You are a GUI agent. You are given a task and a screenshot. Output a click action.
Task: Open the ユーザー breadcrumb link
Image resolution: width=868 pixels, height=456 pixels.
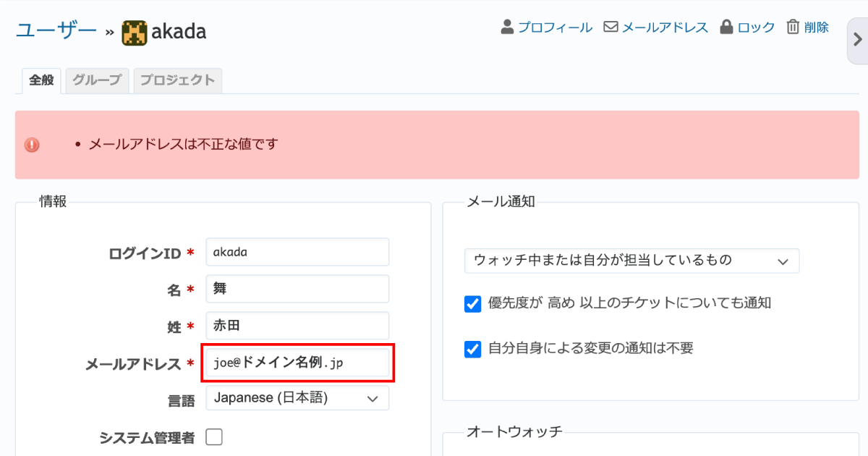(x=56, y=31)
